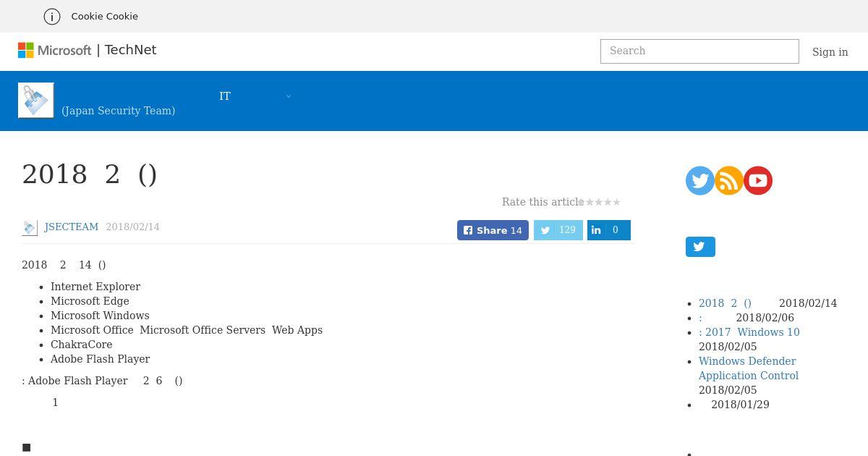868x456 pixels.
Task: Select the 'Microsoft Windows' list item
Action: pyautogui.click(x=100, y=316)
